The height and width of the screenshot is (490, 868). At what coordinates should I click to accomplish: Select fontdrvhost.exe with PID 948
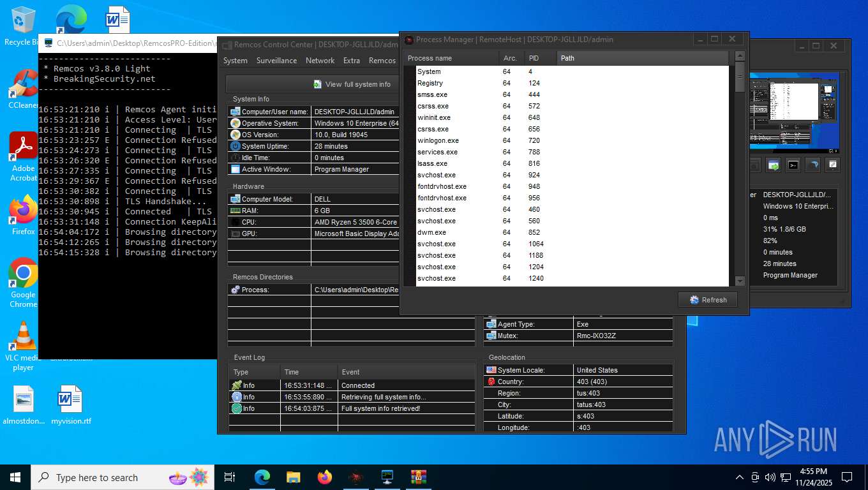pyautogui.click(x=572, y=186)
